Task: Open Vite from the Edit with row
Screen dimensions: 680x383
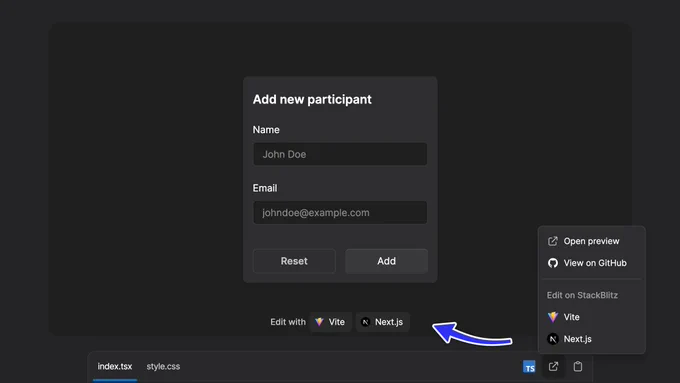Action: click(330, 322)
